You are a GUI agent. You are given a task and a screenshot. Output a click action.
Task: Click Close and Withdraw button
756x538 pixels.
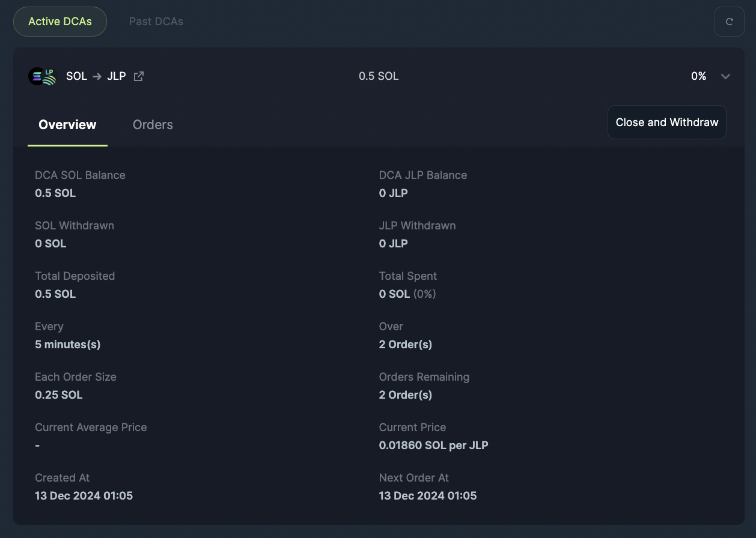pos(667,122)
